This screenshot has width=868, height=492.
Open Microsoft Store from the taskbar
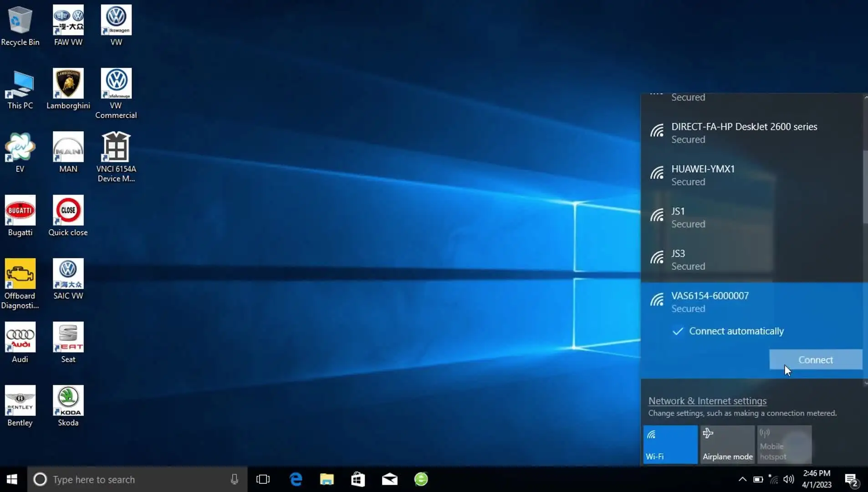[x=358, y=479]
